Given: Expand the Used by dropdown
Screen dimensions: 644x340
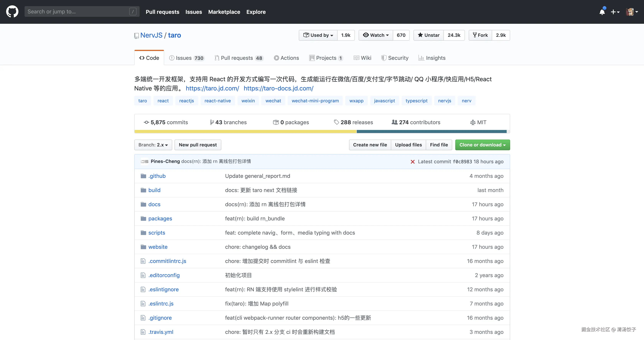Looking at the screenshot, I should point(318,35).
